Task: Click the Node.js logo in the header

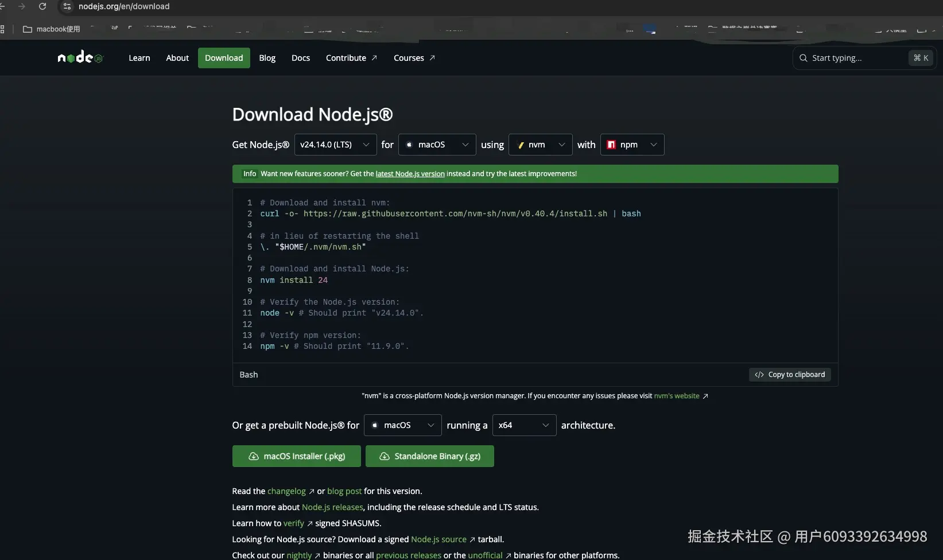Action: (80, 57)
